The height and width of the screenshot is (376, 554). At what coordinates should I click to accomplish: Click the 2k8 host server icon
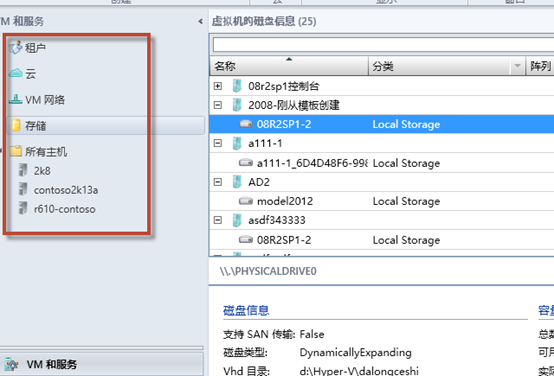23,170
